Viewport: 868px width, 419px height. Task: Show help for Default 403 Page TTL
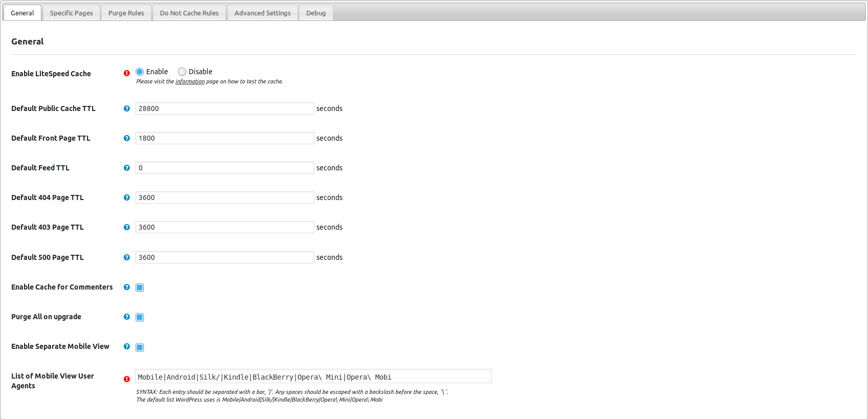click(127, 227)
